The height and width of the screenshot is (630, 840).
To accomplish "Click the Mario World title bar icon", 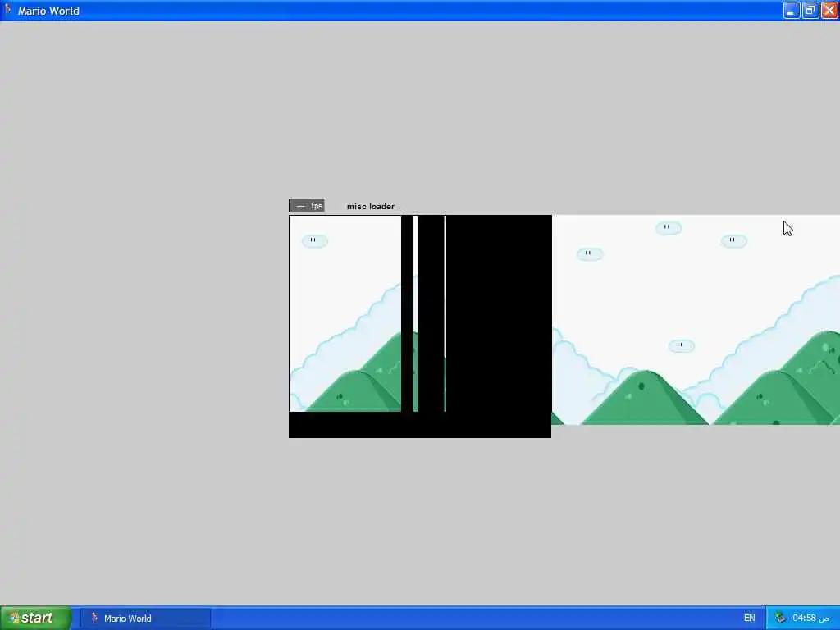I will pyautogui.click(x=8, y=10).
